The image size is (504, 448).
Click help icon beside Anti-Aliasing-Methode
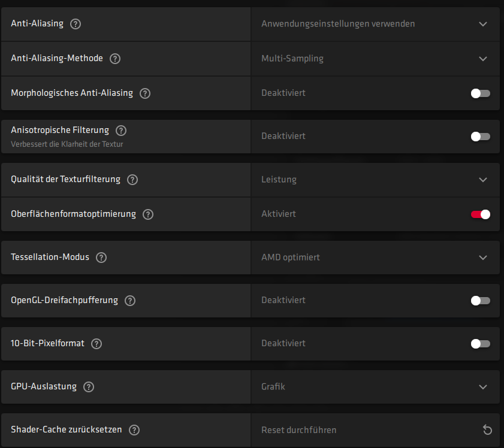[115, 59]
